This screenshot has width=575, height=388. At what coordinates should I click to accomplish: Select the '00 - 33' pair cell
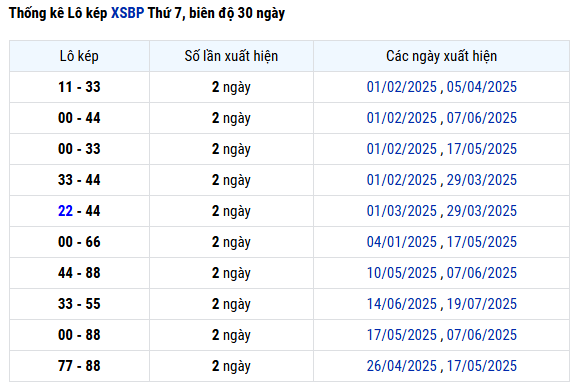click(x=79, y=149)
